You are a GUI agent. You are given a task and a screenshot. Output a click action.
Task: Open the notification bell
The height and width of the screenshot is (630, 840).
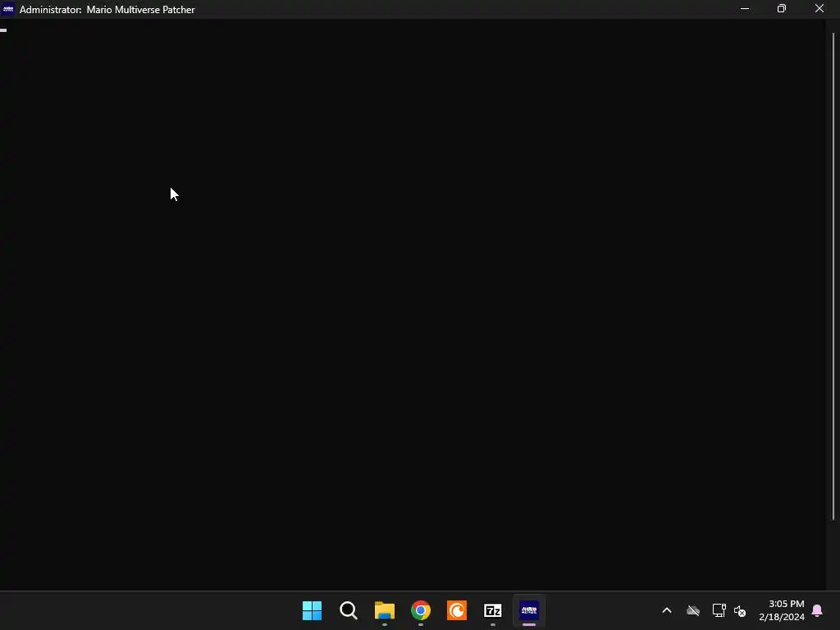pyautogui.click(x=817, y=610)
